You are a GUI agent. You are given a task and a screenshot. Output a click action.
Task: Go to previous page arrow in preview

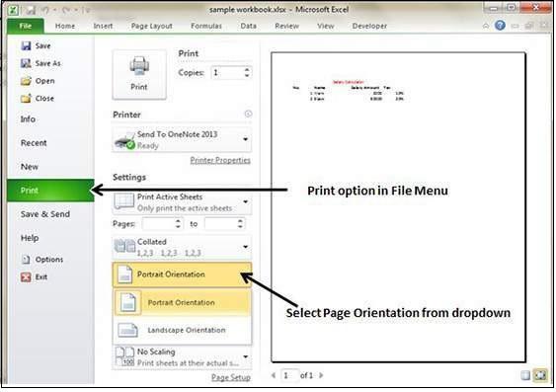(x=274, y=375)
